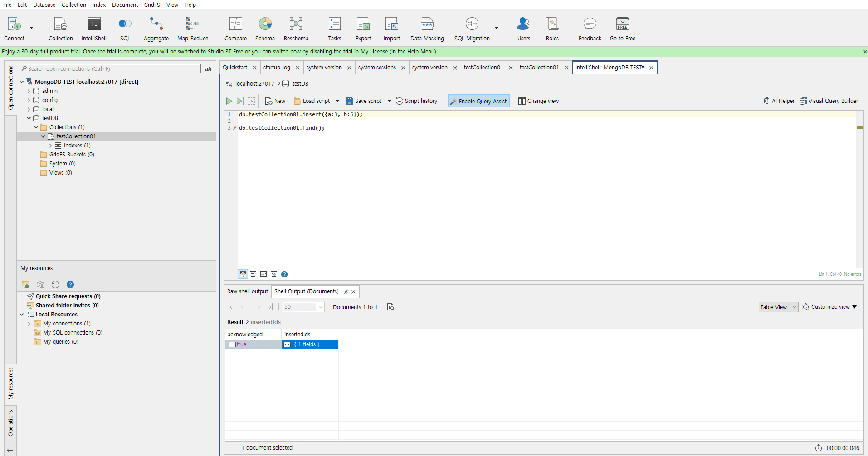Expand the config database node
The width and height of the screenshot is (868, 456).
pos(29,100)
